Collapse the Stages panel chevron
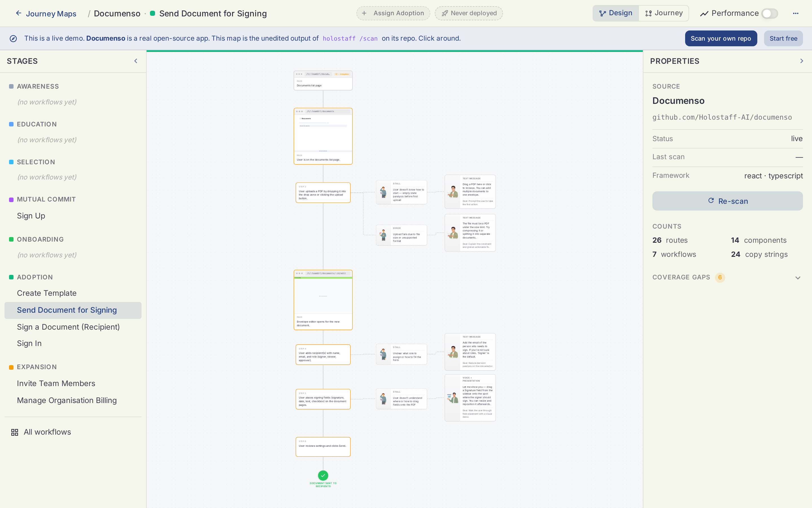 136,61
